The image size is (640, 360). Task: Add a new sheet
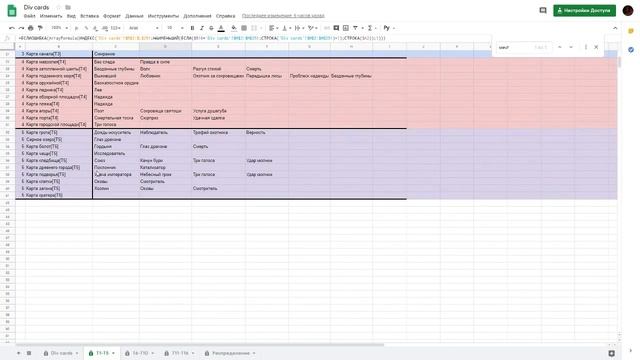(18, 353)
